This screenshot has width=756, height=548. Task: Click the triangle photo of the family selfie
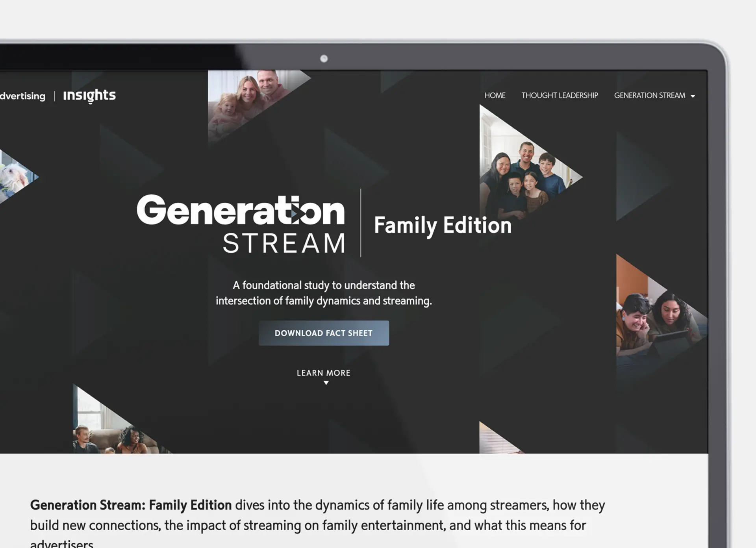coord(524,169)
